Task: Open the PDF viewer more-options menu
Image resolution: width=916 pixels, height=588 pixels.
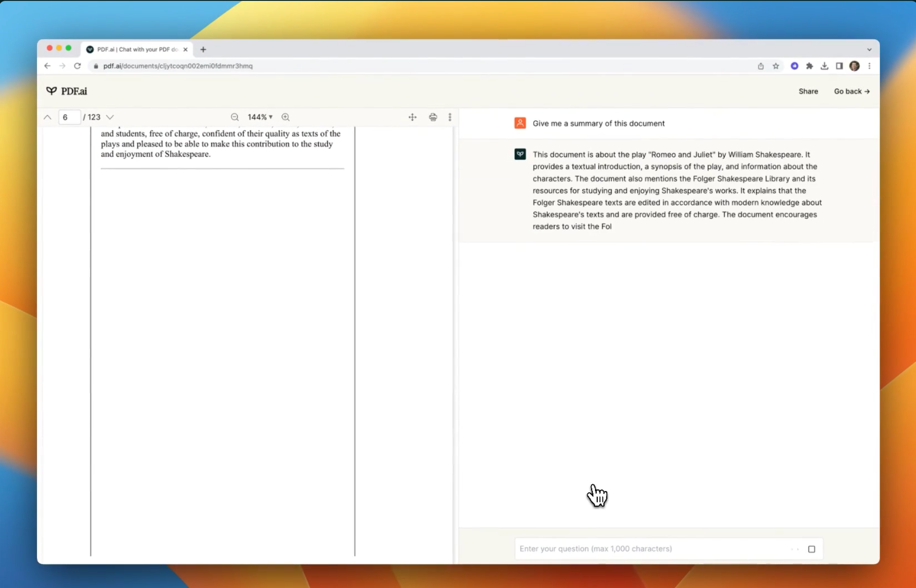Action: (450, 117)
